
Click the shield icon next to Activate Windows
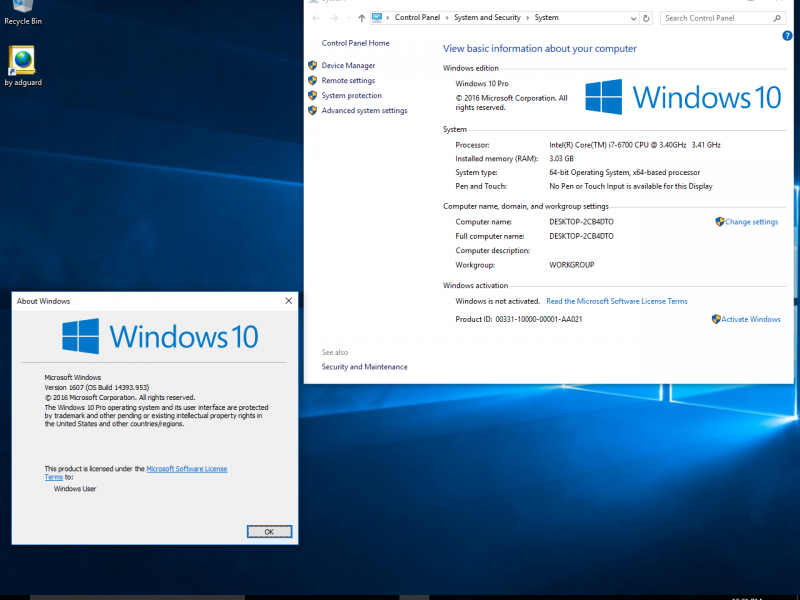pyautogui.click(x=716, y=319)
